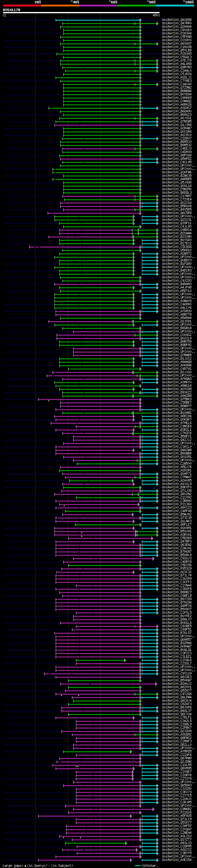Select hit UniRef100_Q2SX31
197x868 pixels.
(177, 220)
